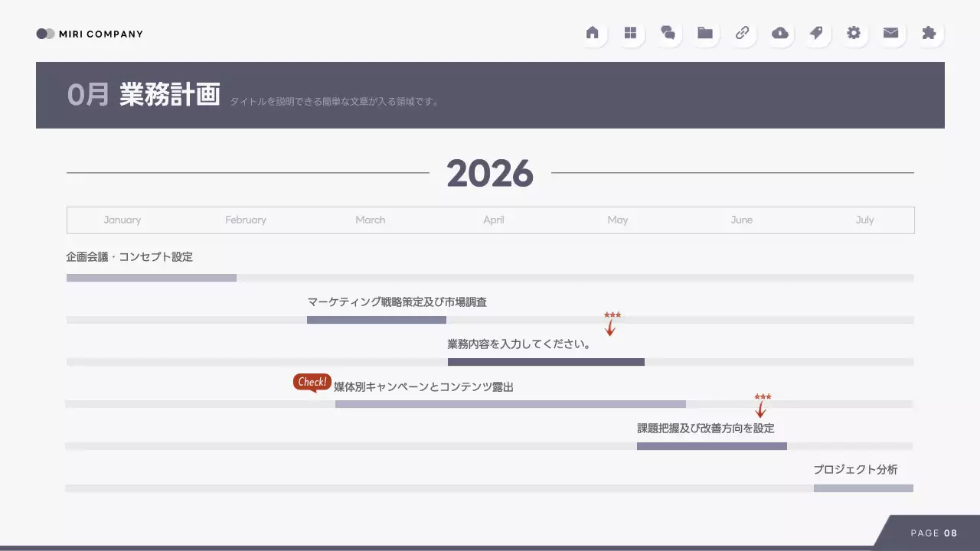Open the apps grid icon
Screen dimensions: 980x551
pyautogui.click(x=630, y=33)
